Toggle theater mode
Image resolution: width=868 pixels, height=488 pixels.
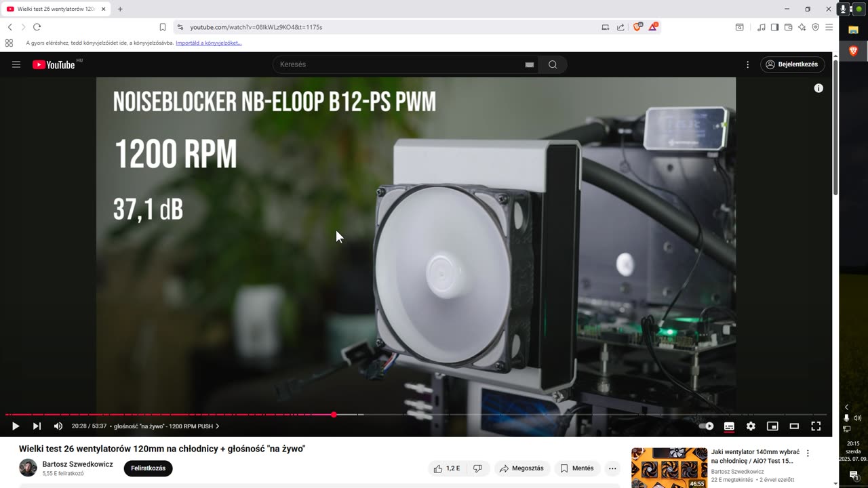[794, 426]
